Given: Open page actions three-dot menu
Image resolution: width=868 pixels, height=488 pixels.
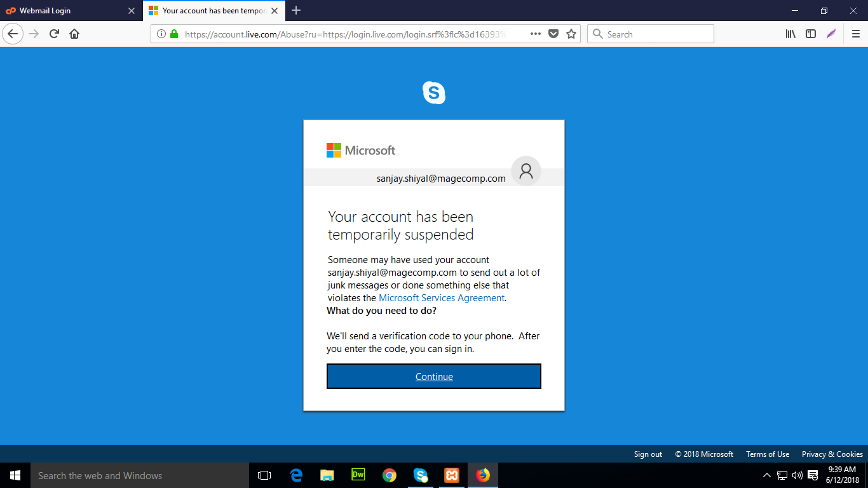Looking at the screenshot, I should pos(535,34).
